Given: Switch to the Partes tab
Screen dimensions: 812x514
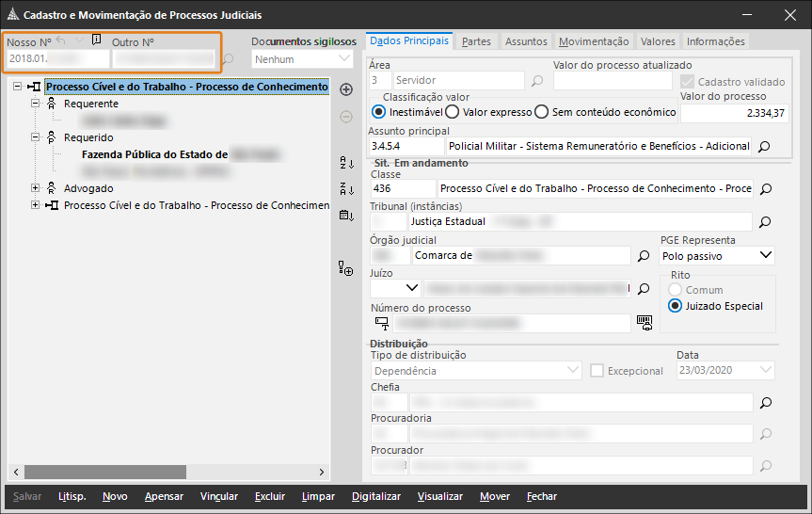Looking at the screenshot, I should point(476,41).
